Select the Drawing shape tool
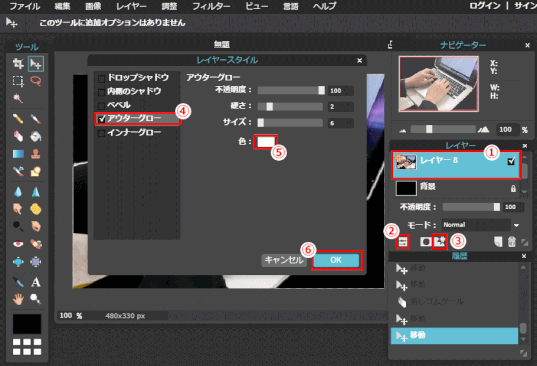Viewport: 537px width, 366px height. coord(36,172)
